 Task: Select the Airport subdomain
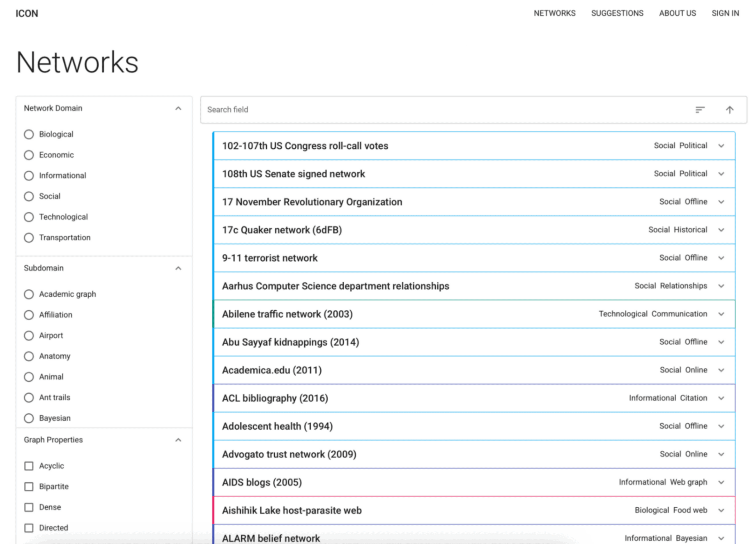click(29, 336)
